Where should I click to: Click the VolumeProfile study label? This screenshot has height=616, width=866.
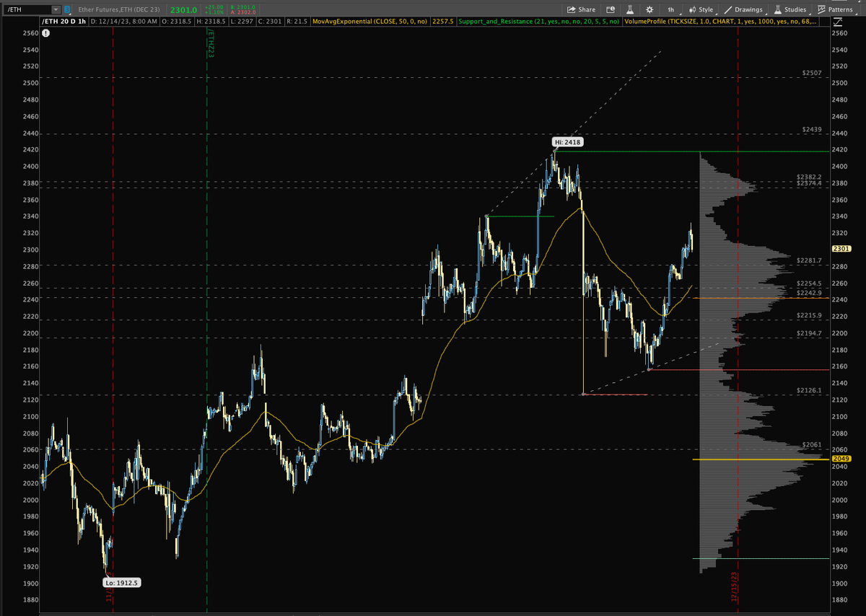(x=722, y=22)
